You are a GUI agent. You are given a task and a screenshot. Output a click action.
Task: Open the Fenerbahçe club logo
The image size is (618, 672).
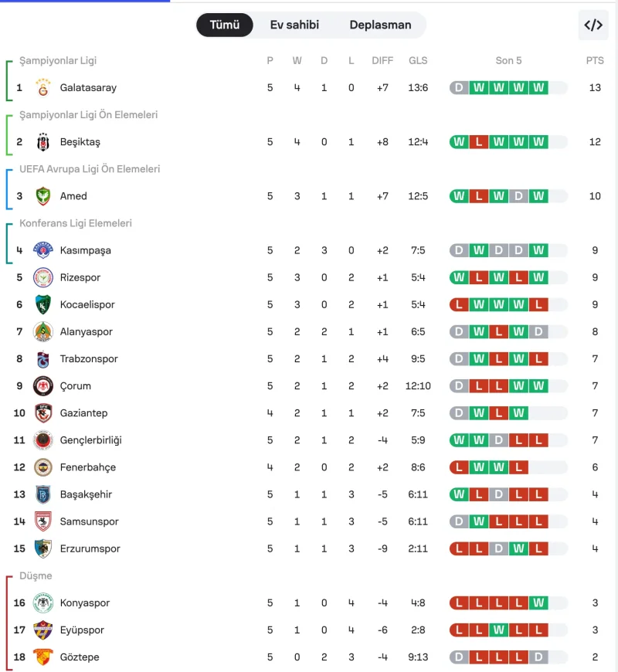click(x=42, y=467)
